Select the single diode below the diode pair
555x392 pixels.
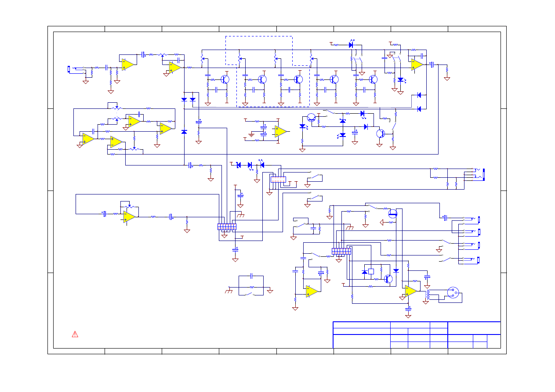[184, 132]
